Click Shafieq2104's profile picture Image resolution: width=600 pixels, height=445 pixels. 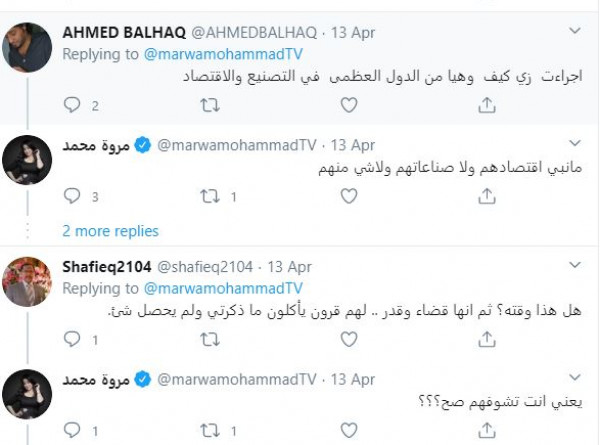coord(28,282)
